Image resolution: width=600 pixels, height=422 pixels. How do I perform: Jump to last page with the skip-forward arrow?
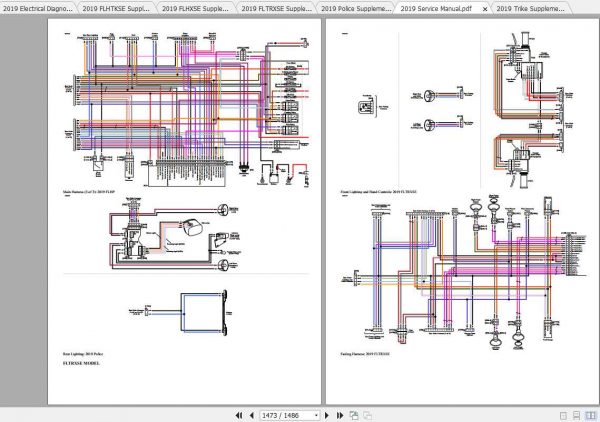340,414
